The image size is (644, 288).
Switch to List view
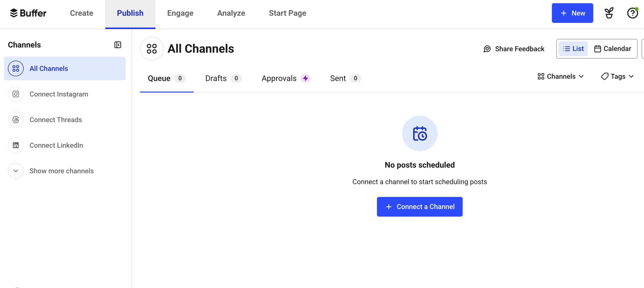pyautogui.click(x=573, y=49)
